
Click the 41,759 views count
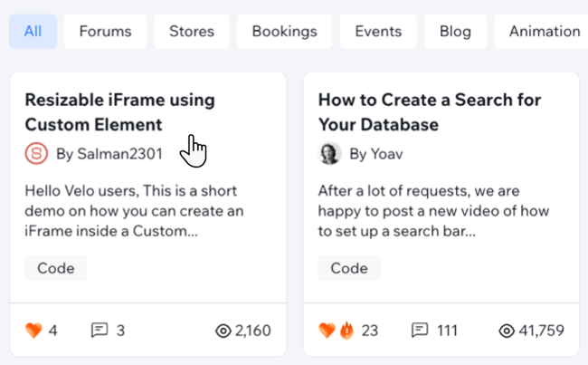point(542,331)
